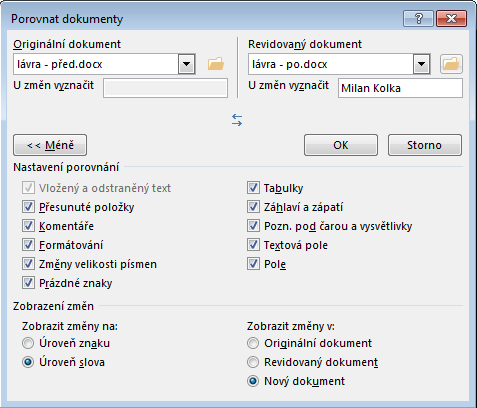
Task: Collapse options with the Méně button
Action: point(50,145)
